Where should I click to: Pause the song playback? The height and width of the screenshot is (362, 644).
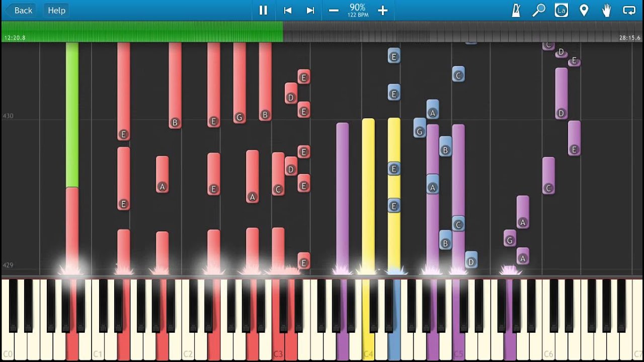(263, 10)
